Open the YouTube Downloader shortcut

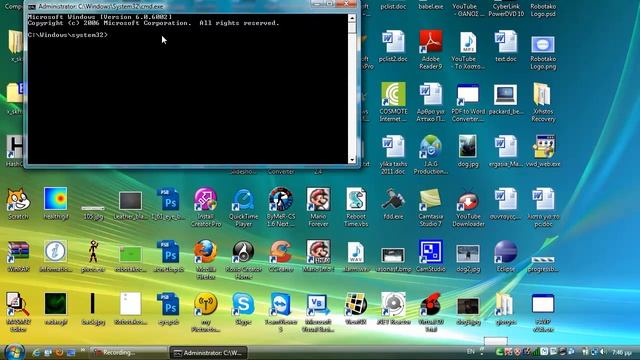click(x=468, y=207)
